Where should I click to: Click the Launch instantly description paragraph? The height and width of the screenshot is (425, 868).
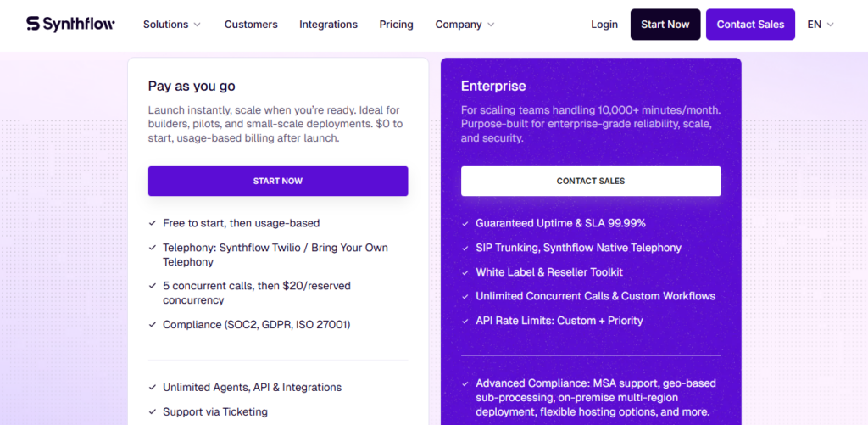pos(275,124)
